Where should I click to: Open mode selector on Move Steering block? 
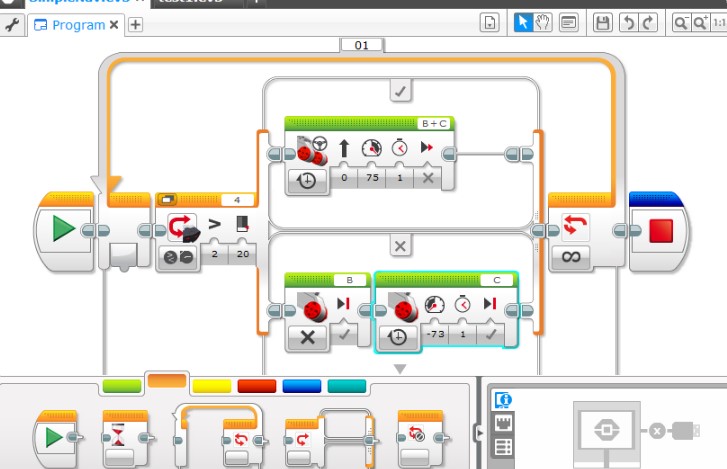tap(307, 181)
